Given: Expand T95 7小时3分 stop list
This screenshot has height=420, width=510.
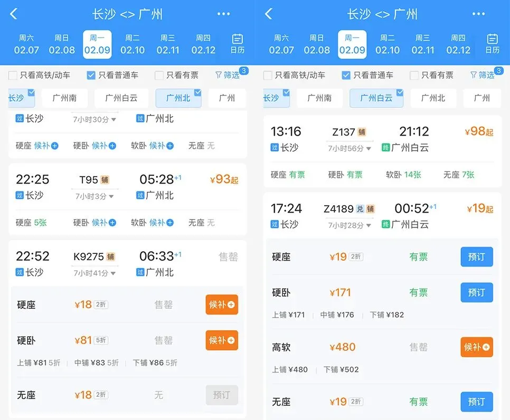Looking at the screenshot, I should coord(95,196).
